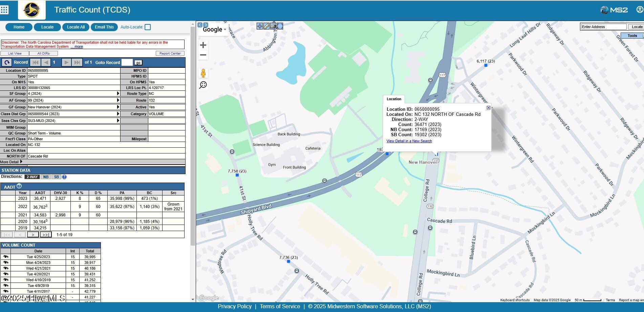This screenshot has width=644, height=312.
Task: Open the apps grid menu icon
Action: [4, 10]
